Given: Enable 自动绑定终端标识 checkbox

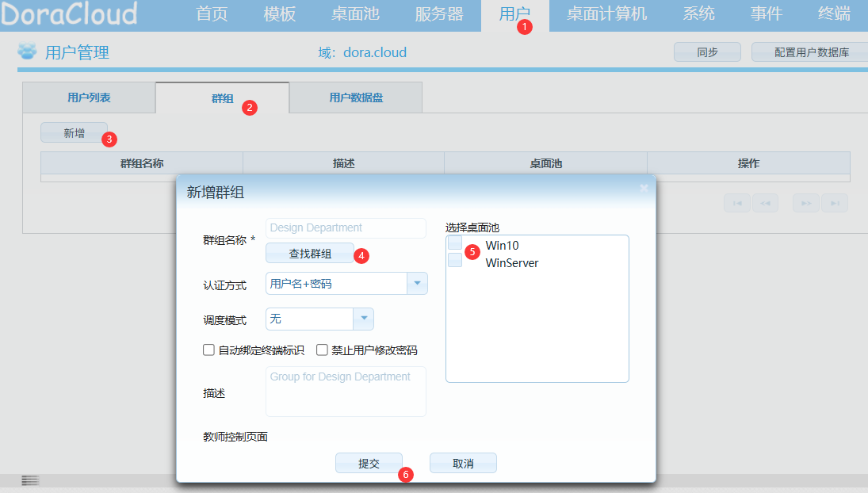Looking at the screenshot, I should 209,350.
